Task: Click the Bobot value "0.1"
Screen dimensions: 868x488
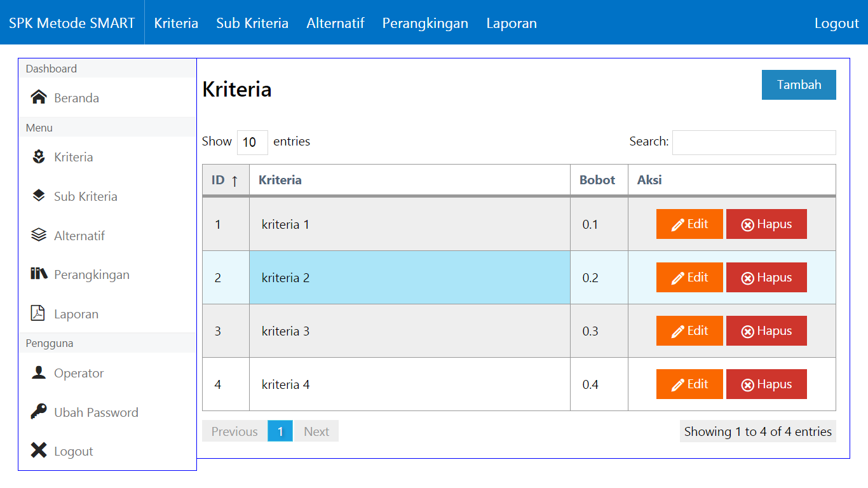Action: click(590, 224)
